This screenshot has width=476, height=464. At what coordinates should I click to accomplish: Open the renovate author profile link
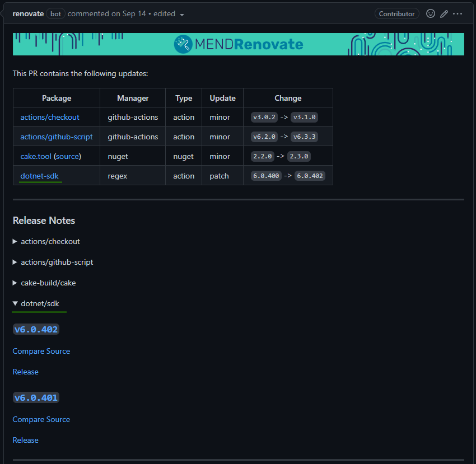click(x=28, y=13)
